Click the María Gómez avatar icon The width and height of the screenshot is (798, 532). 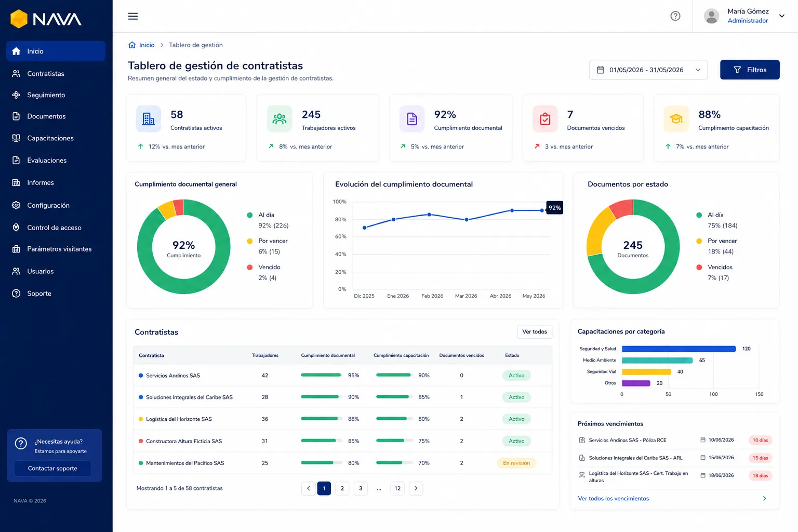(711, 16)
